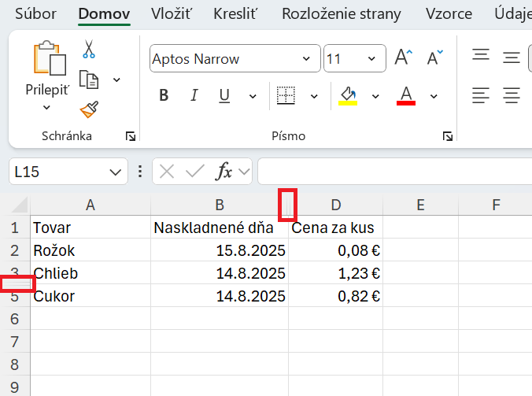Copy using the two-pages icon
532x396 pixels.
[x=89, y=80]
